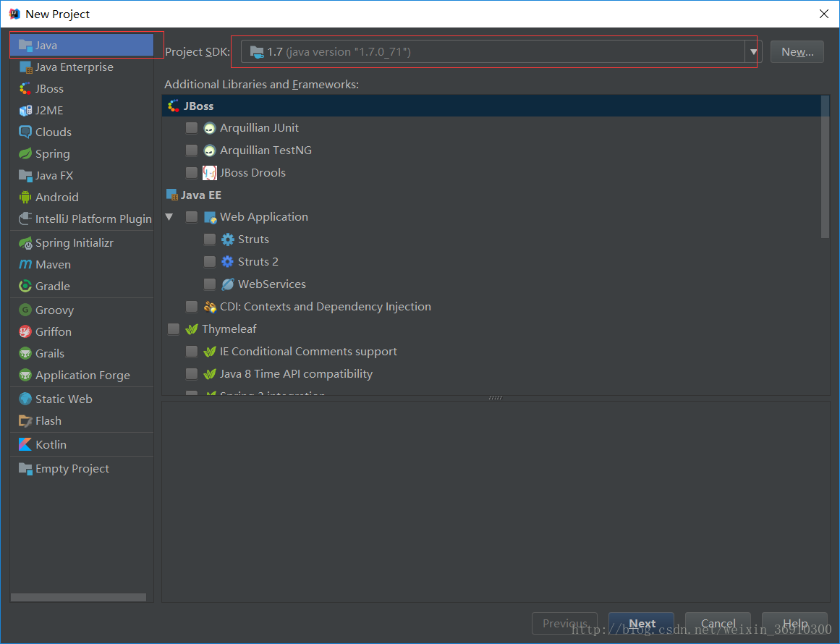Choose Android project type
Screen dimensions: 840x644
click(x=82, y=197)
